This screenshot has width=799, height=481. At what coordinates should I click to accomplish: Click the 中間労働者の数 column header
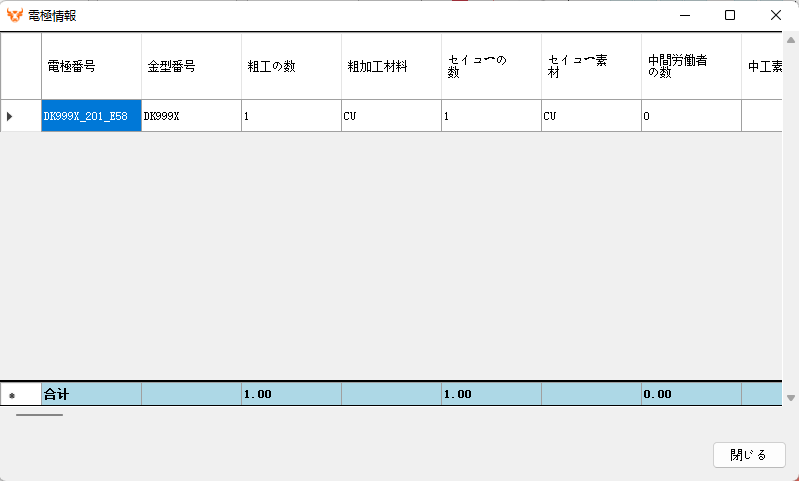coord(691,67)
